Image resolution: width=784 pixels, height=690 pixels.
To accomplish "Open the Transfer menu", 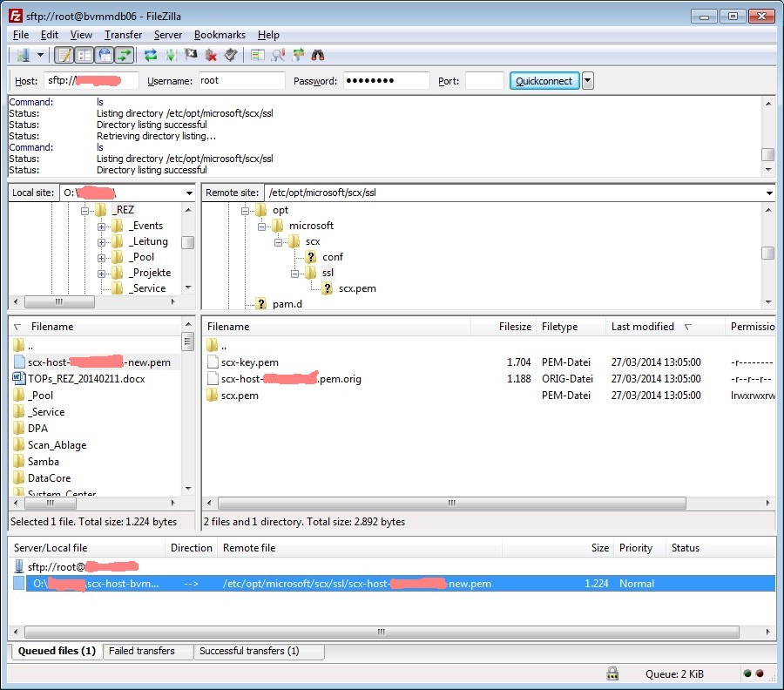I will coord(123,35).
